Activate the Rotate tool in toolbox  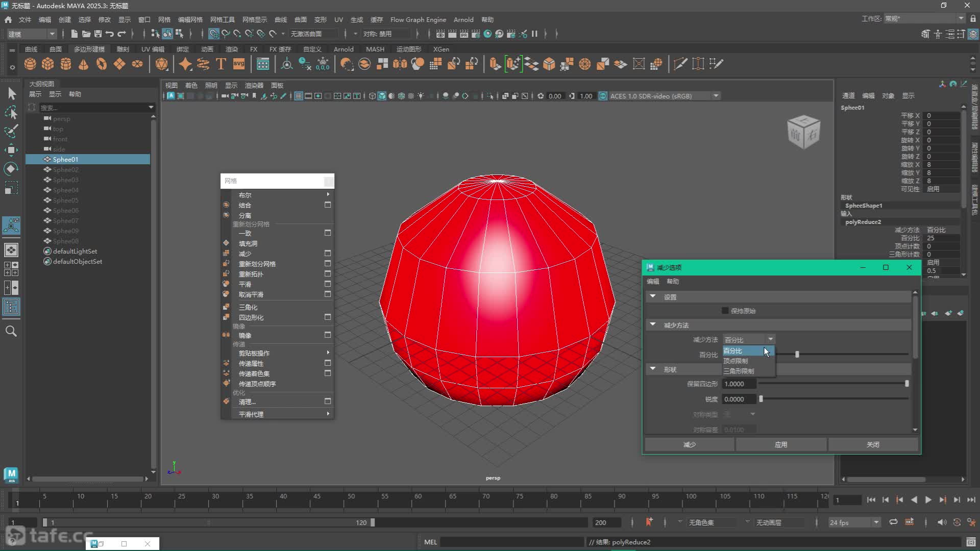tap(11, 168)
